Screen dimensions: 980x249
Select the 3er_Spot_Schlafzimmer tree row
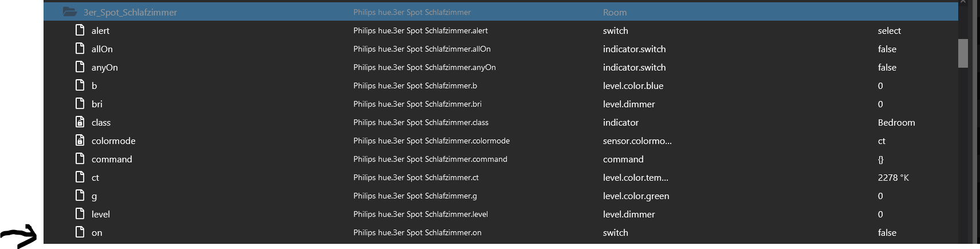click(x=501, y=11)
